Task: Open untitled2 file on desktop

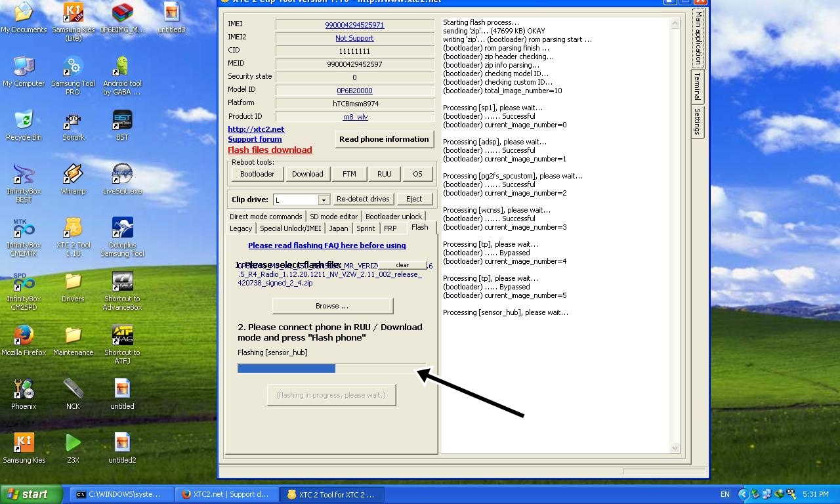Action: click(122, 448)
